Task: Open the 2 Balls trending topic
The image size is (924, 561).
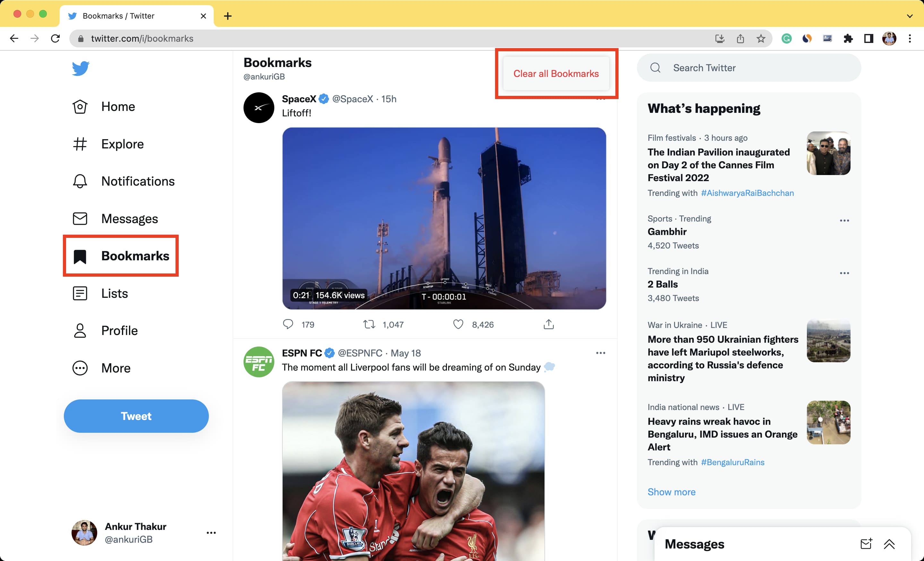Action: [663, 284]
